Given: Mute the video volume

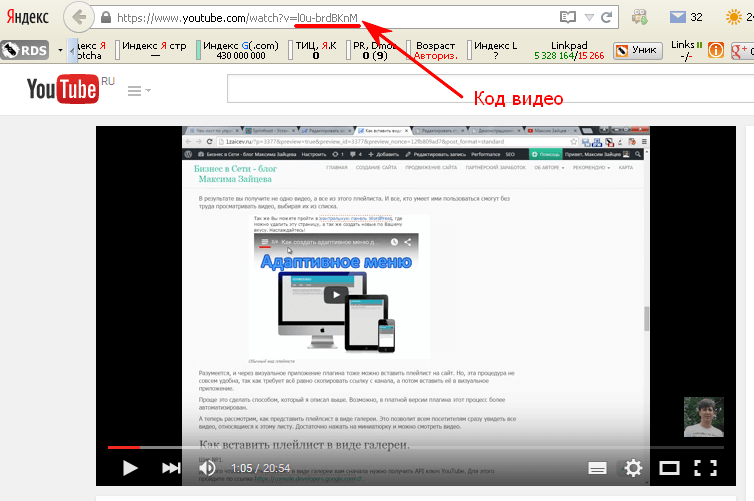Looking at the screenshot, I should point(207,468).
